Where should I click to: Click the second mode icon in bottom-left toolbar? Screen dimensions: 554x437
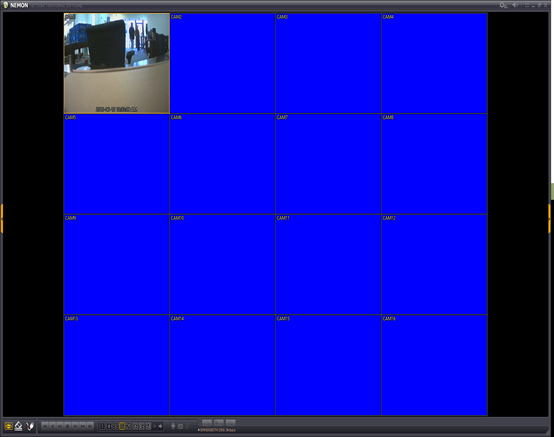[18, 426]
